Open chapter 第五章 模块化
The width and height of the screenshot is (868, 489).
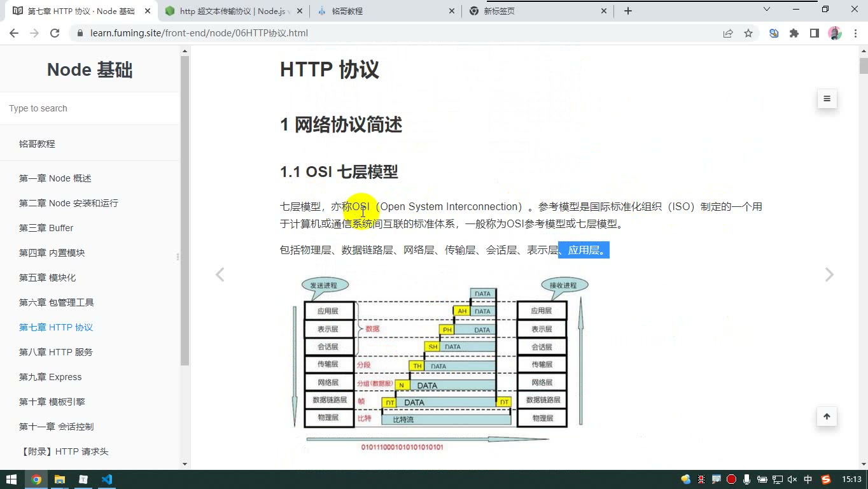coord(48,278)
